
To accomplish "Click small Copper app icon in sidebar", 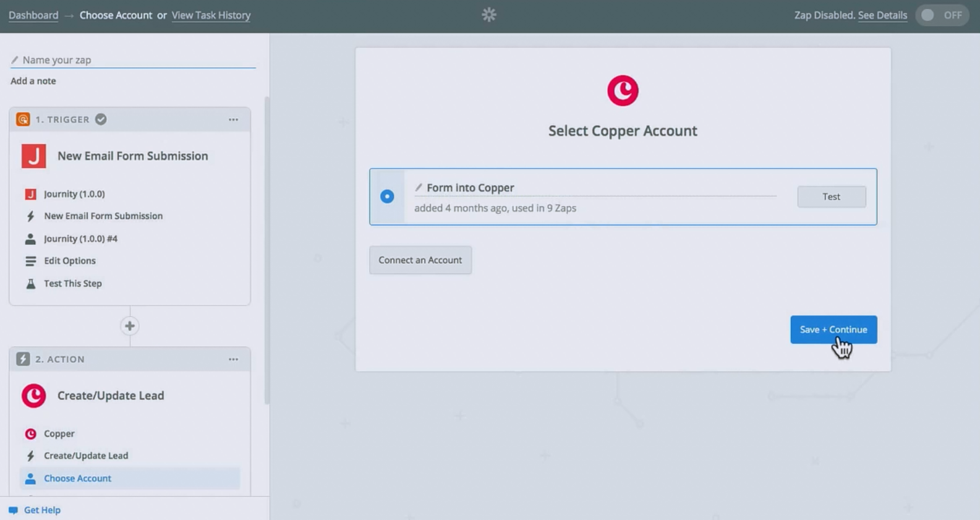I will (x=30, y=434).
